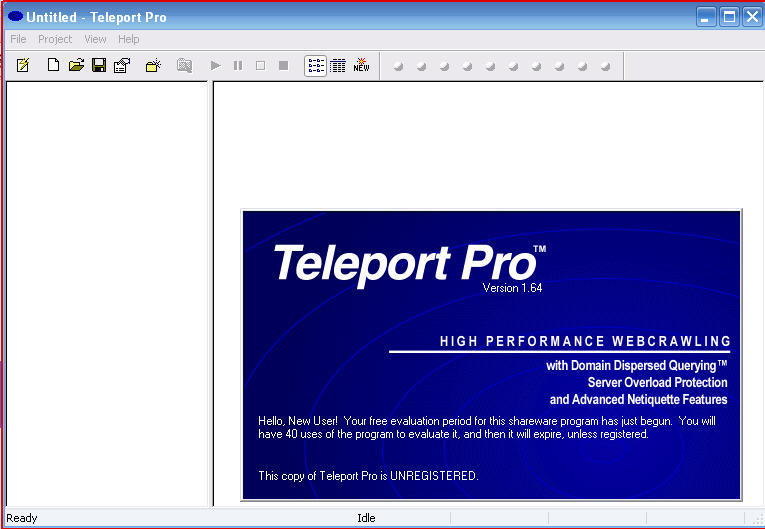Click the 'Ready' status bar text

[x=21, y=518]
